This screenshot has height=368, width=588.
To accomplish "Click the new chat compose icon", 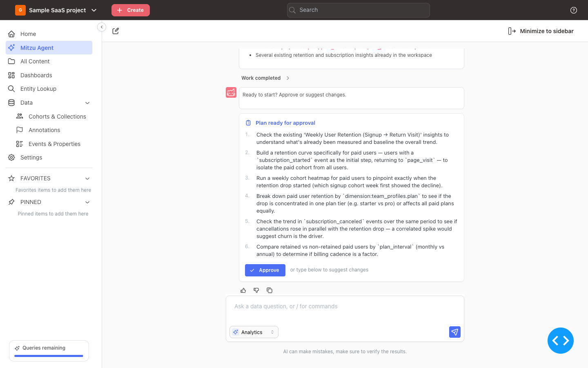I will tap(116, 31).
